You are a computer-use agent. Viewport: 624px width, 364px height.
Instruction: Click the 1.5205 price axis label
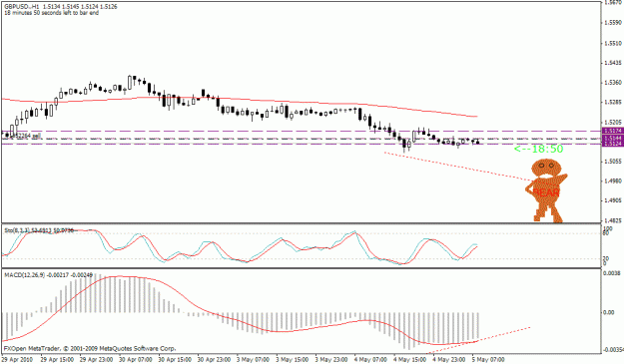point(613,122)
